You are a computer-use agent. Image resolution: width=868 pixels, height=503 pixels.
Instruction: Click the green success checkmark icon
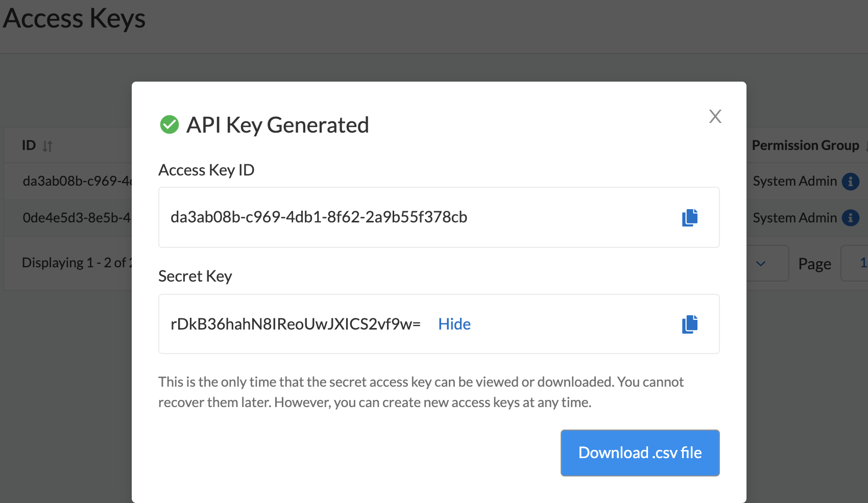(x=170, y=124)
